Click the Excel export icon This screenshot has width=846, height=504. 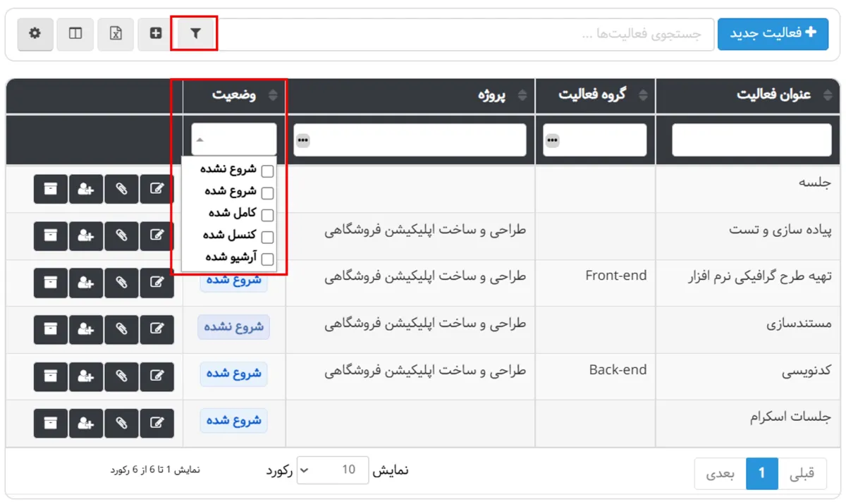[116, 32]
